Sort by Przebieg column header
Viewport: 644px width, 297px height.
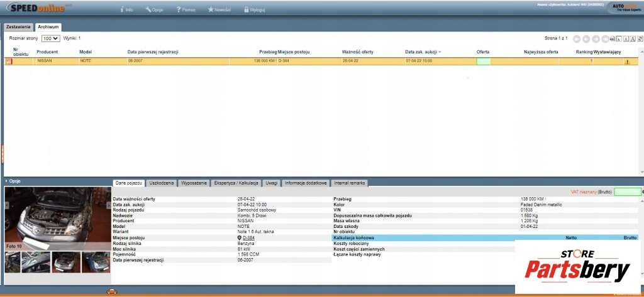(x=268, y=52)
